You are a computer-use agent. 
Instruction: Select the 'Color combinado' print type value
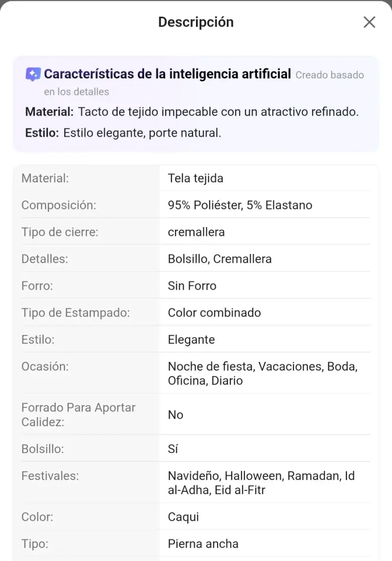[x=215, y=312]
